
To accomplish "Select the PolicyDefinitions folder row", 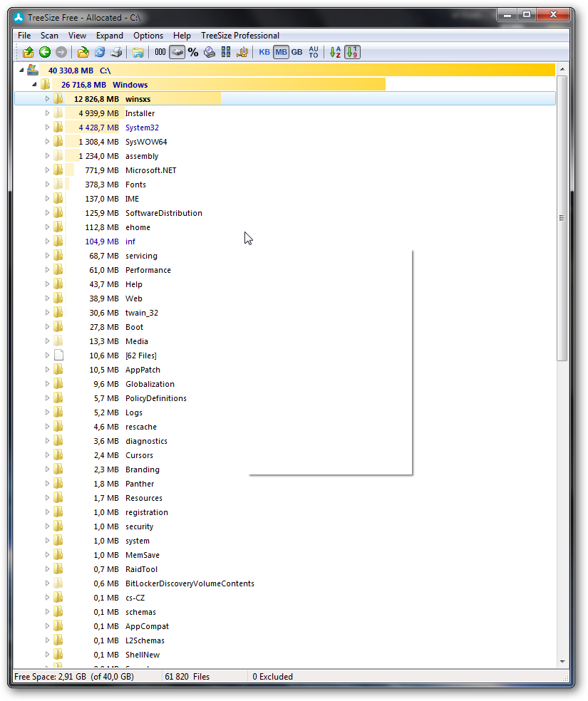I will pos(285,398).
